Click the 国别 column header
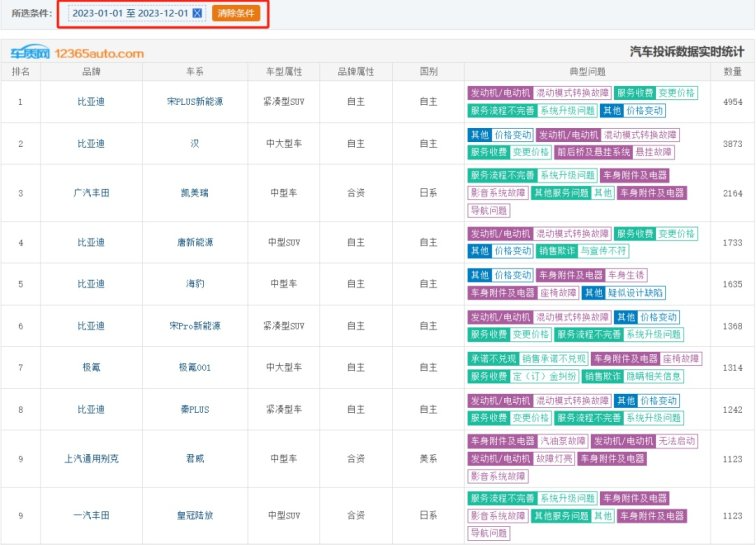 [428, 72]
